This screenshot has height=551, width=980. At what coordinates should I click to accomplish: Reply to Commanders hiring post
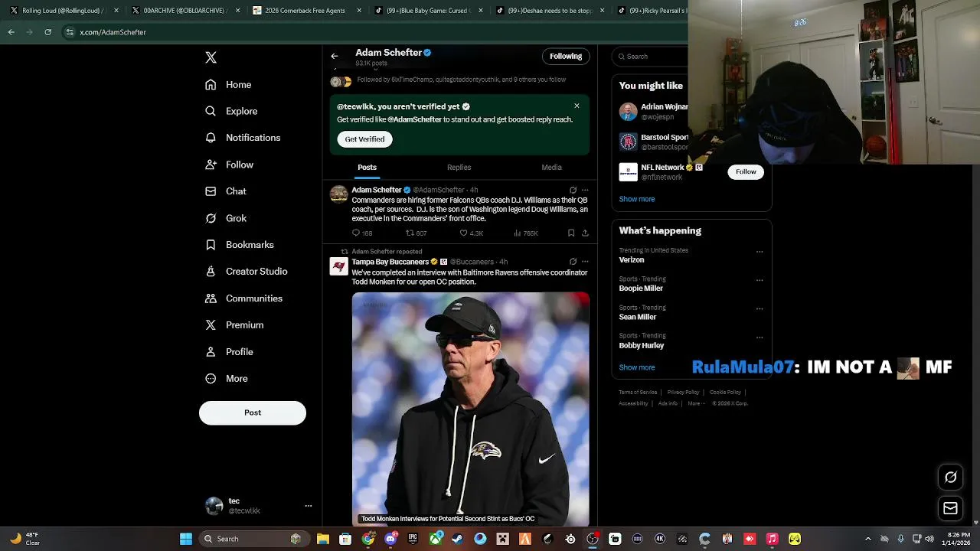361,233
